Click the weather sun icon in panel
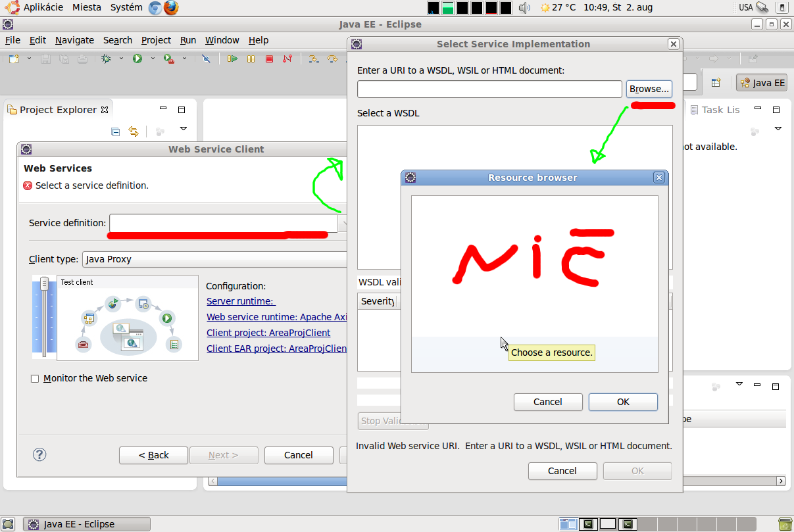This screenshot has width=794, height=532. 545,8
